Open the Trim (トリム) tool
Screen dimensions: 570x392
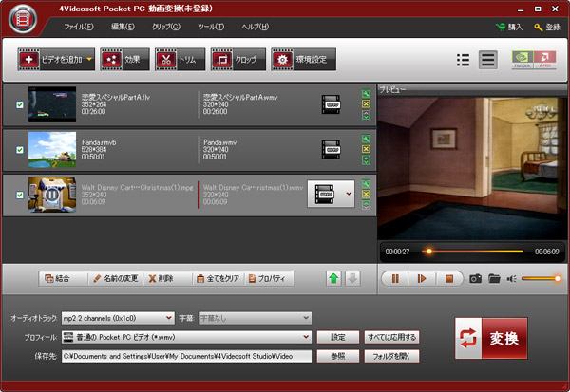180,59
